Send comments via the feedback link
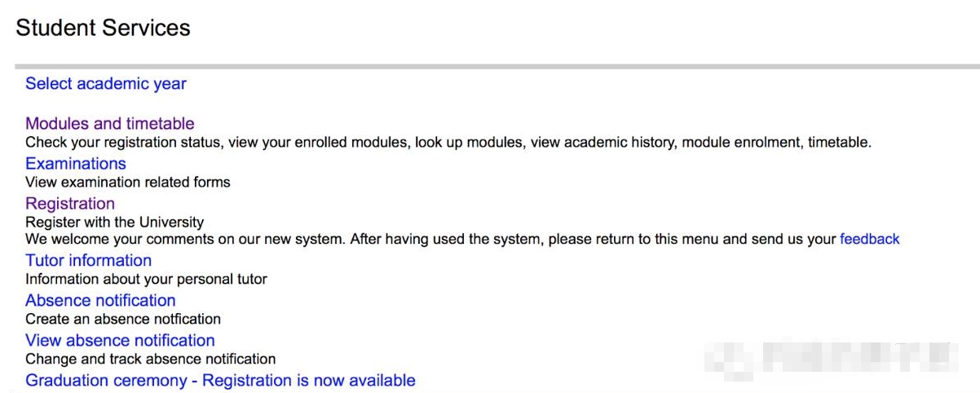Image resolution: width=980 pixels, height=393 pixels. coord(869,240)
